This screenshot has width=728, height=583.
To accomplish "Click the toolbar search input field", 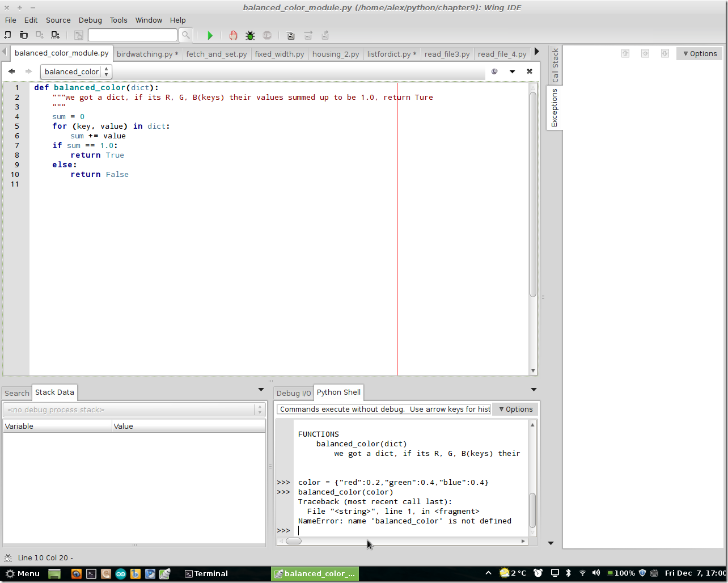I will coord(133,35).
